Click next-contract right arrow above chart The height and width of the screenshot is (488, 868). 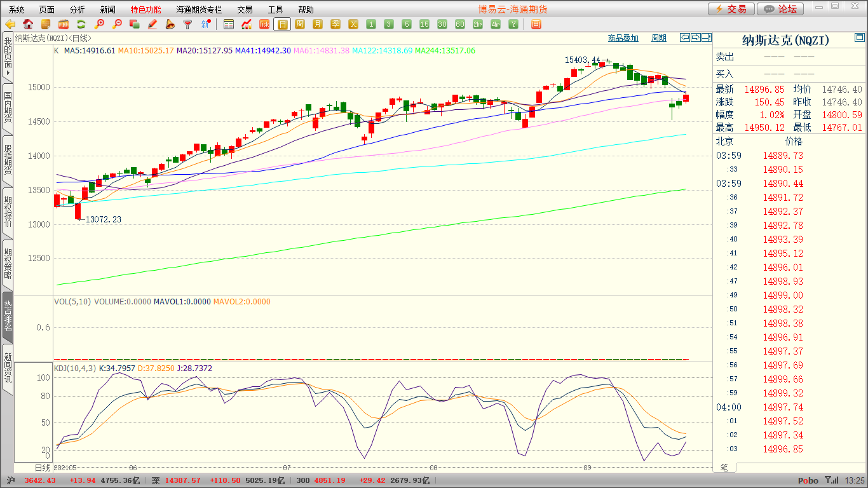coord(695,37)
